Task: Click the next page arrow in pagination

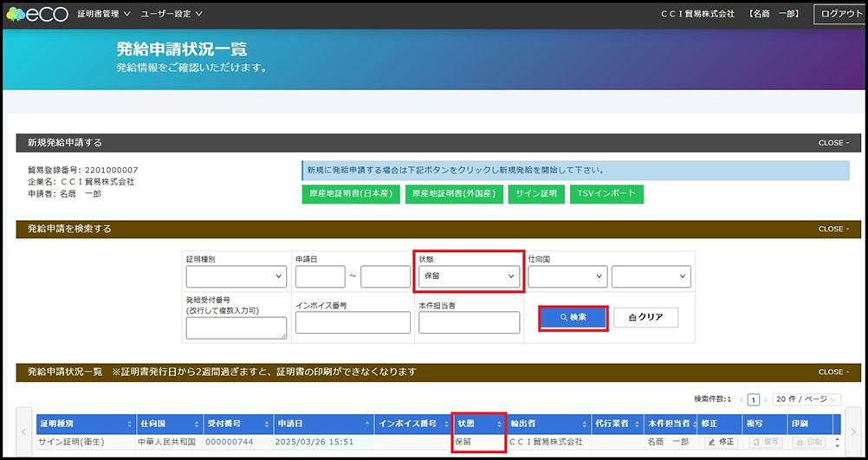Action: [766, 399]
